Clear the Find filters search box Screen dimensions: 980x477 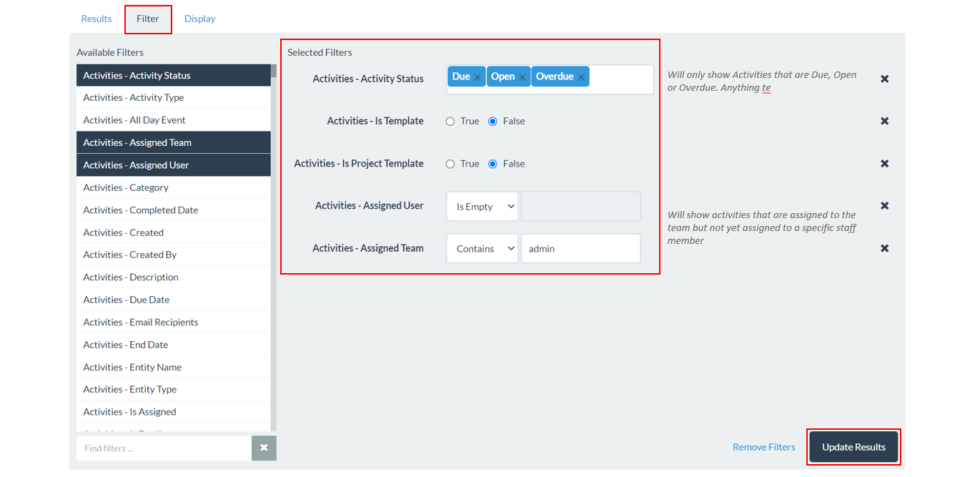click(x=264, y=448)
